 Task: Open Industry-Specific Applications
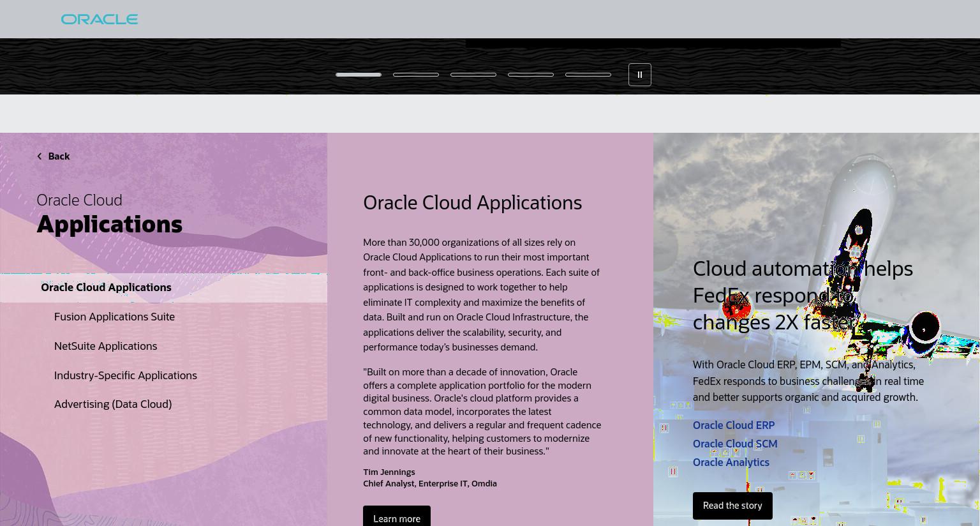(x=126, y=375)
